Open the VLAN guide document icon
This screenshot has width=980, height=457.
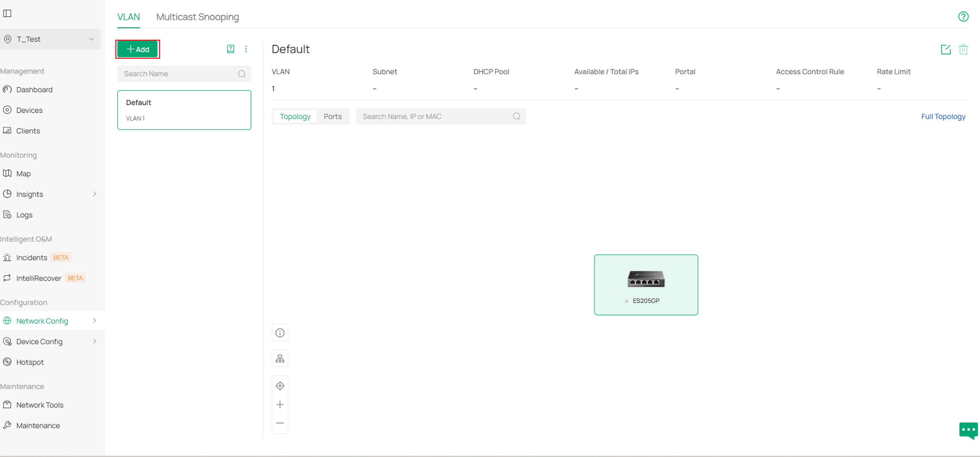(x=231, y=49)
